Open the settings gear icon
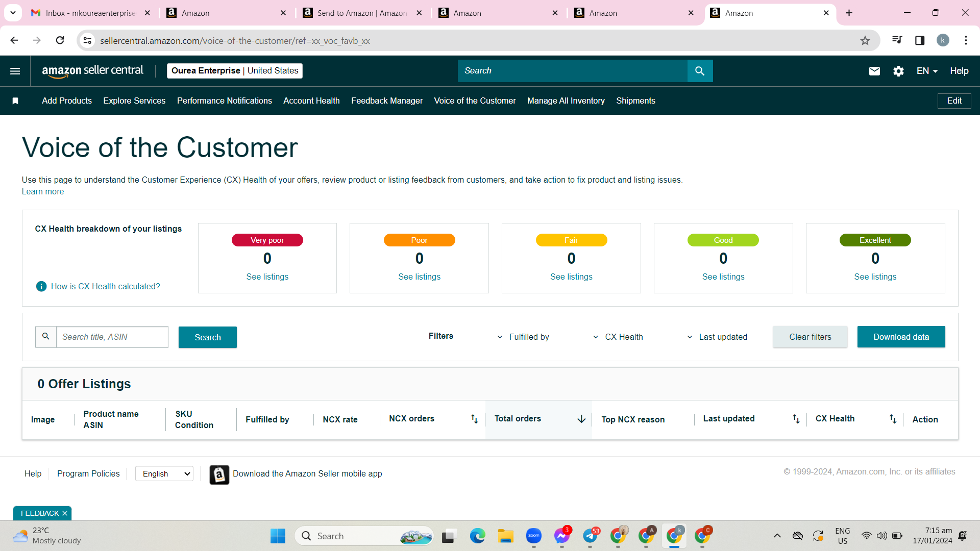The width and height of the screenshot is (980, 551). (899, 71)
